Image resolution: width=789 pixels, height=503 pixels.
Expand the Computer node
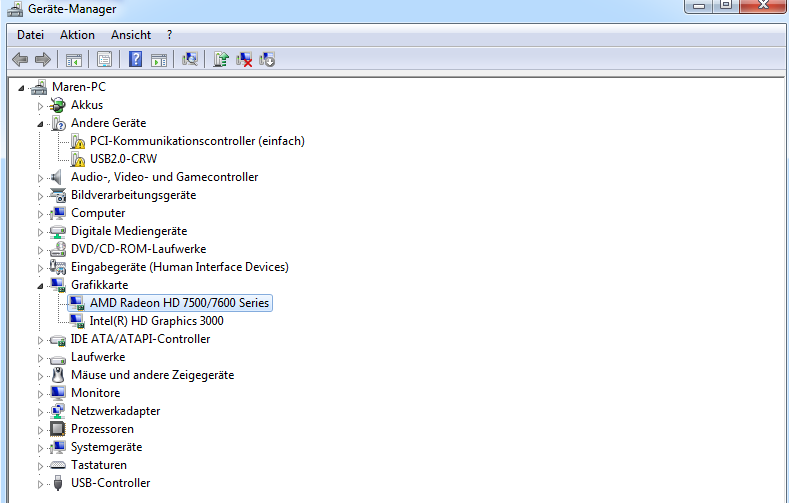pos(40,214)
